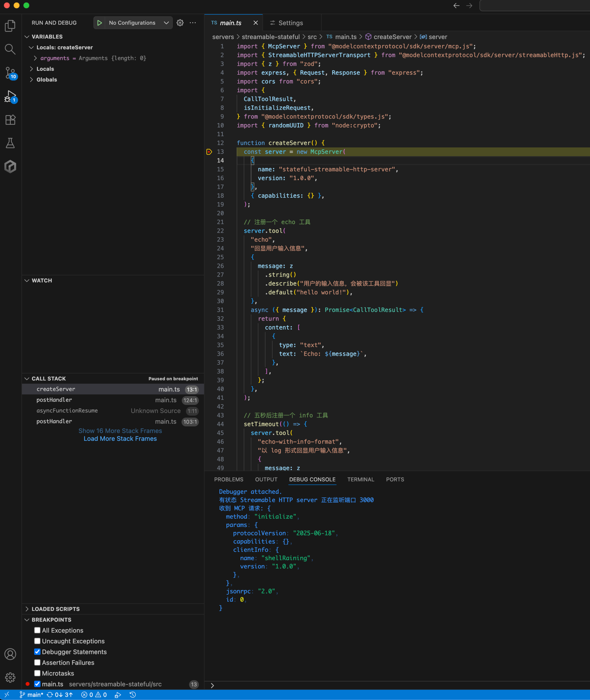Viewport: 590px width, 700px height.
Task: Open launch.json gear icon in debug header
Action: point(180,23)
